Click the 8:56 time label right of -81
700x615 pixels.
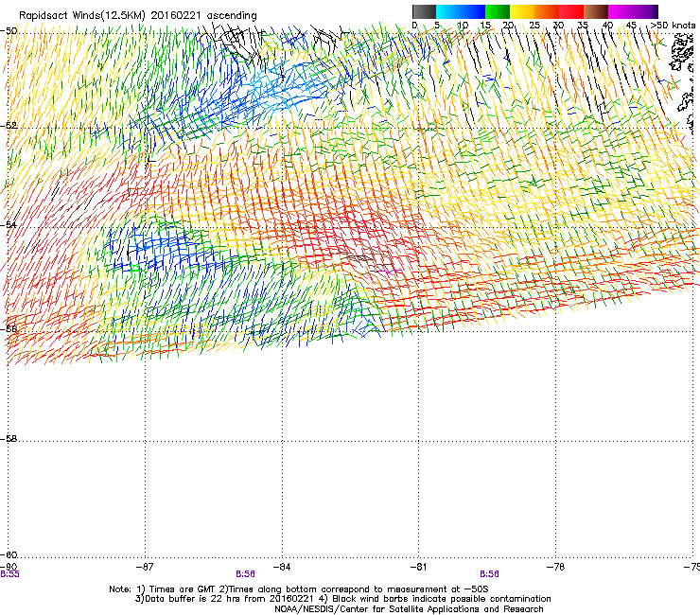pyautogui.click(x=489, y=574)
